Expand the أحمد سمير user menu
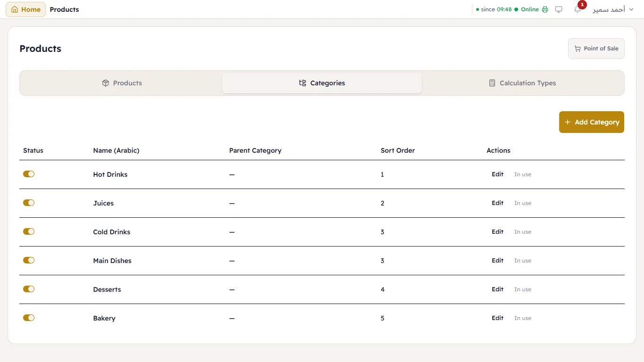This screenshot has width=644, height=362. pyautogui.click(x=613, y=9)
